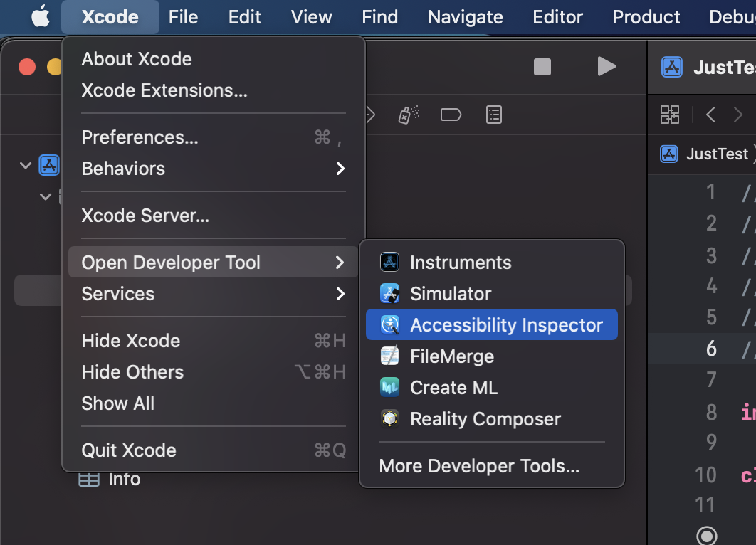
Task: Click the JustTest project icon in jump bar
Action: pyautogui.click(x=668, y=154)
